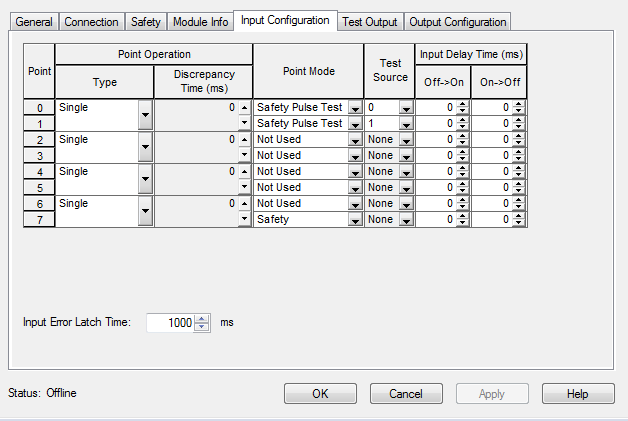Click the OK button
628x421 pixels.
pyautogui.click(x=320, y=393)
